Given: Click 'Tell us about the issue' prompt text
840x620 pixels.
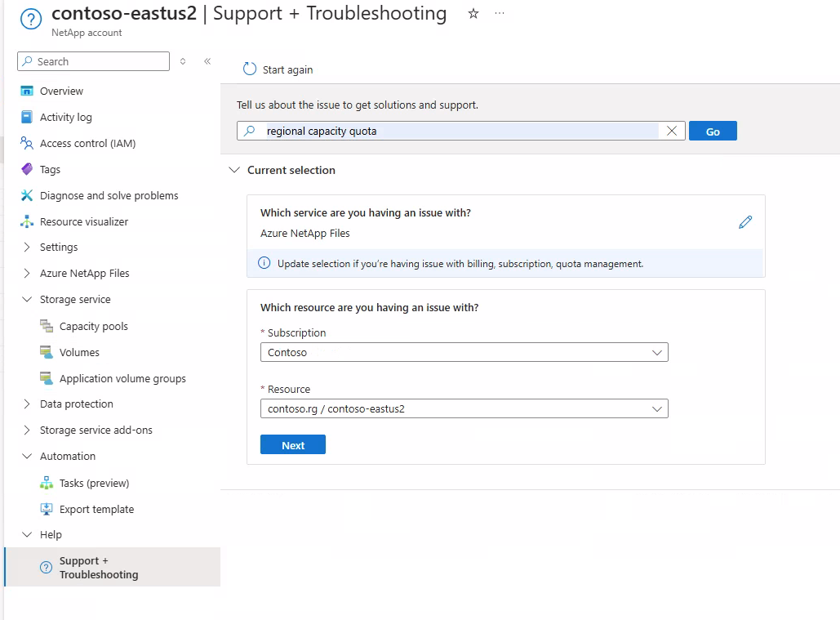Looking at the screenshot, I should click(x=358, y=105).
